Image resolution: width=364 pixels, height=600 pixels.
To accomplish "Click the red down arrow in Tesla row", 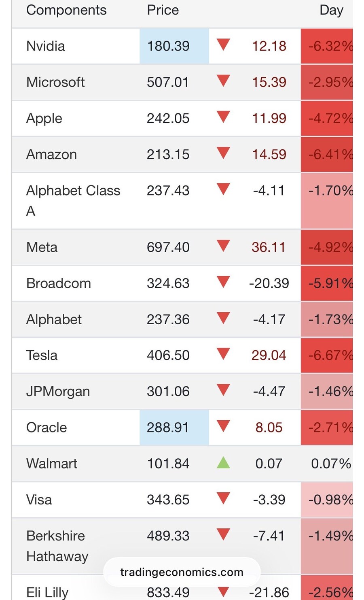I will [223, 354].
